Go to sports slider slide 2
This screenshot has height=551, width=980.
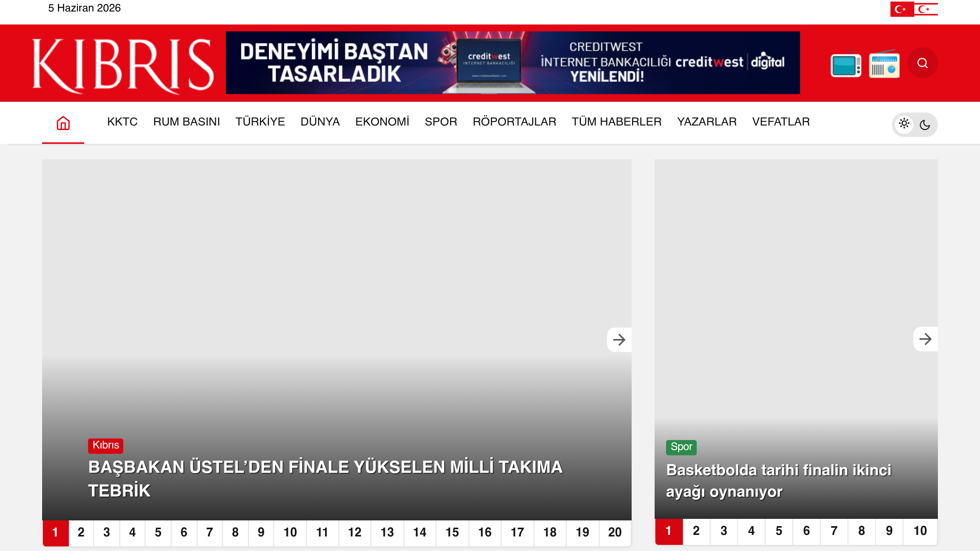[x=696, y=531]
